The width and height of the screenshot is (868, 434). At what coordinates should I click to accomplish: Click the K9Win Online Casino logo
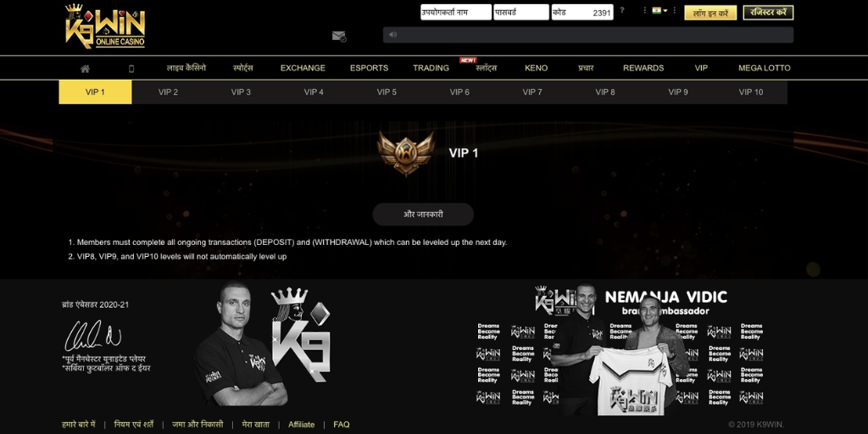[x=105, y=26]
